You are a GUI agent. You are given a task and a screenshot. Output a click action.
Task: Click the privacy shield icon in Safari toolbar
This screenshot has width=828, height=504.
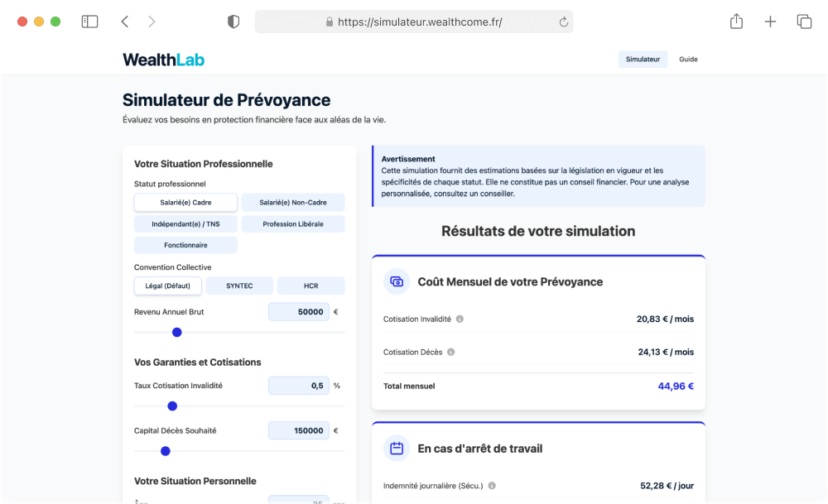click(233, 21)
